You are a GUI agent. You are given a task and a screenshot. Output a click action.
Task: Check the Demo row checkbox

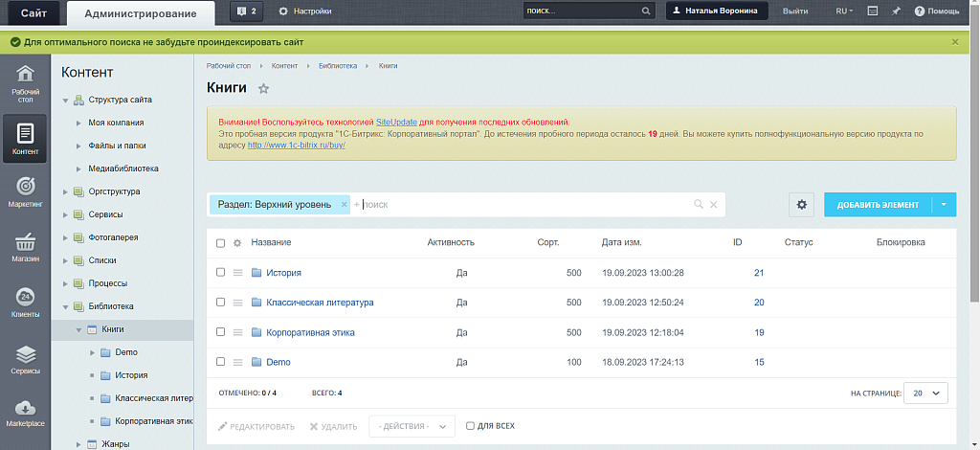[x=221, y=362]
